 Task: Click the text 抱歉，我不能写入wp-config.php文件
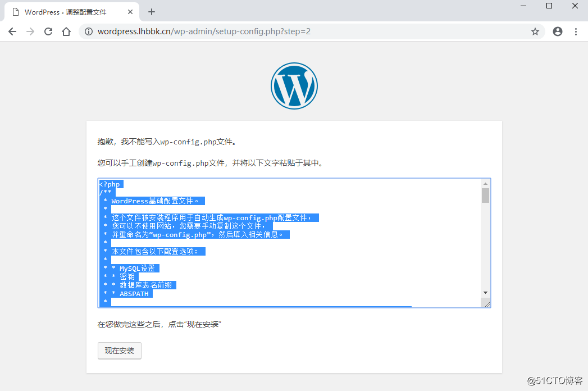pos(167,142)
